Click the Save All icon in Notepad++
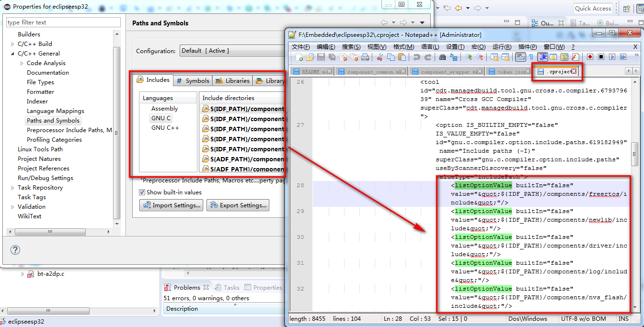This screenshot has height=327, width=644. coord(332,57)
